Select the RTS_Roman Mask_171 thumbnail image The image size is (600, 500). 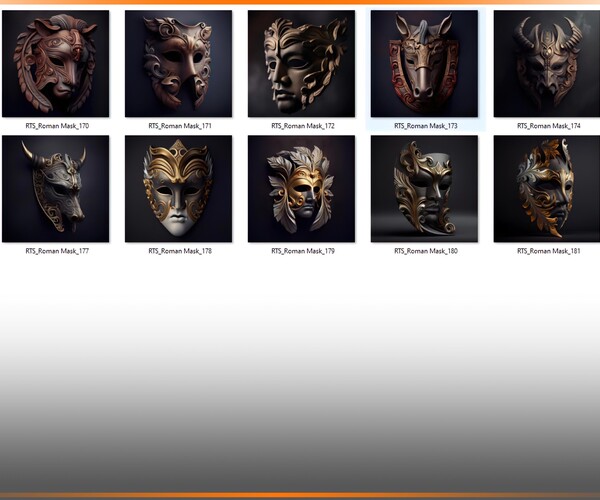[x=178, y=64]
